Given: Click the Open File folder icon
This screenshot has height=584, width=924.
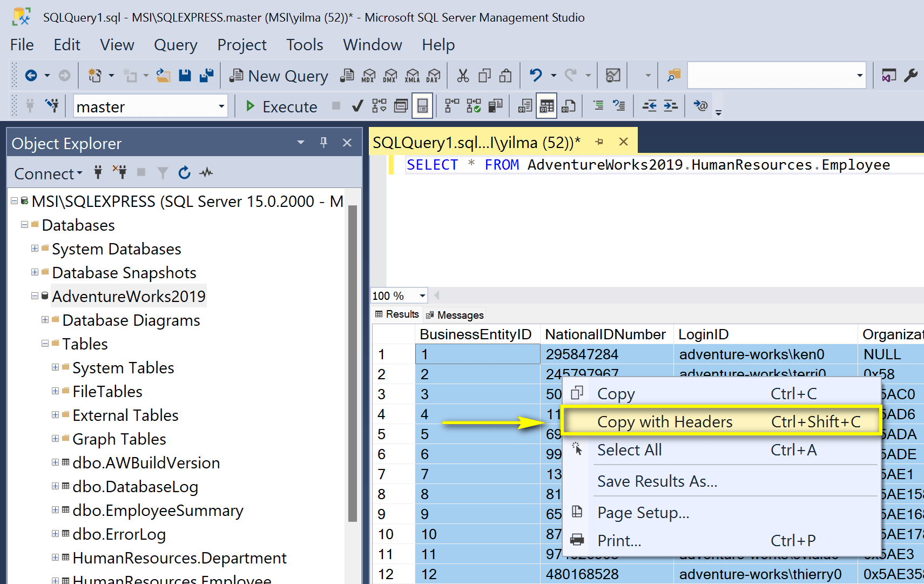Looking at the screenshot, I should [x=164, y=76].
